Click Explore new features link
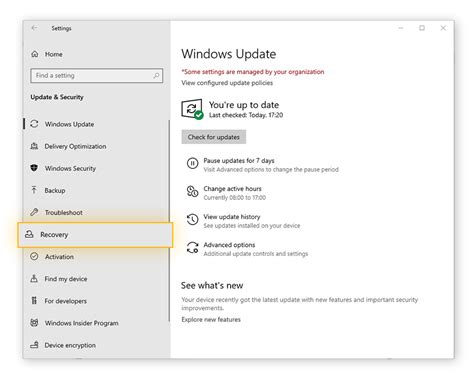Screen dimensions: 474x380 [x=211, y=319]
